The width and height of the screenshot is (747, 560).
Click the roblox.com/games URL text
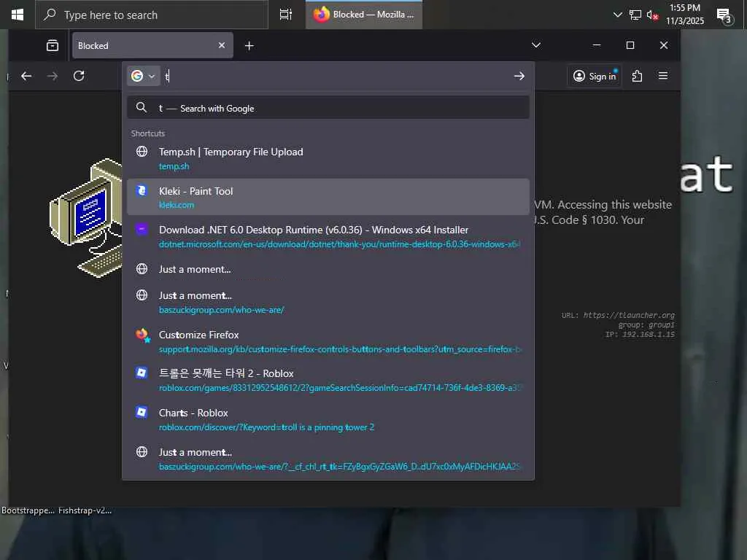tap(340, 388)
